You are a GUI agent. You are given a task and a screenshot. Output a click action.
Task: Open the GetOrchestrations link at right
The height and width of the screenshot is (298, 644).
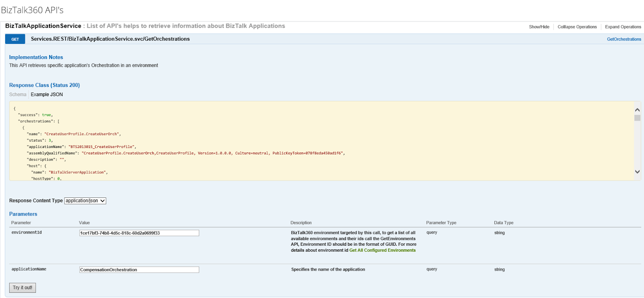coord(624,39)
